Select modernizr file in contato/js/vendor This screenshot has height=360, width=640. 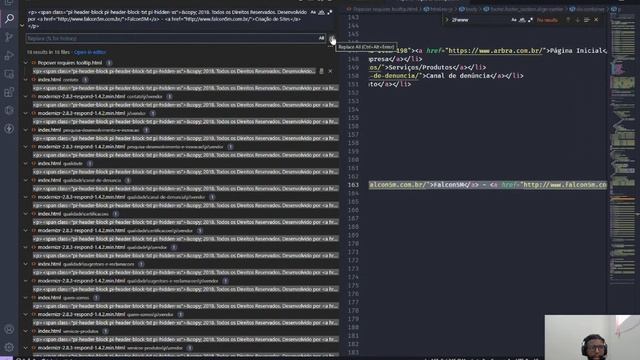pyautogui.click(x=100, y=96)
